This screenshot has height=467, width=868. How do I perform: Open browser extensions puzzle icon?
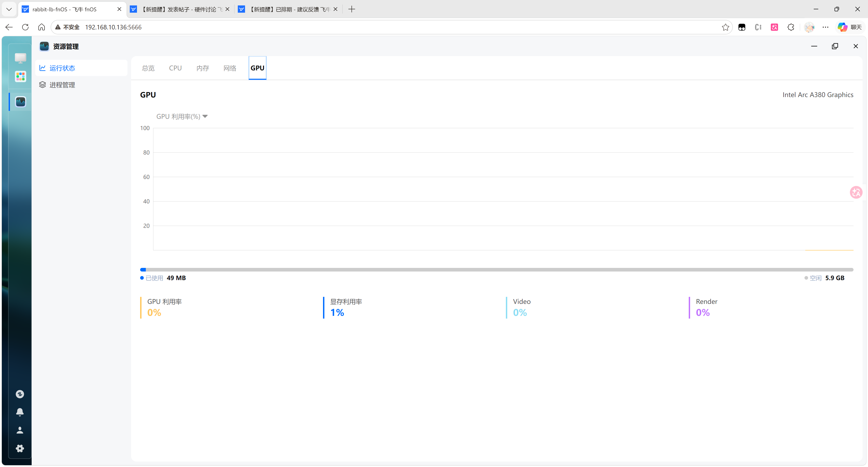(x=790, y=27)
